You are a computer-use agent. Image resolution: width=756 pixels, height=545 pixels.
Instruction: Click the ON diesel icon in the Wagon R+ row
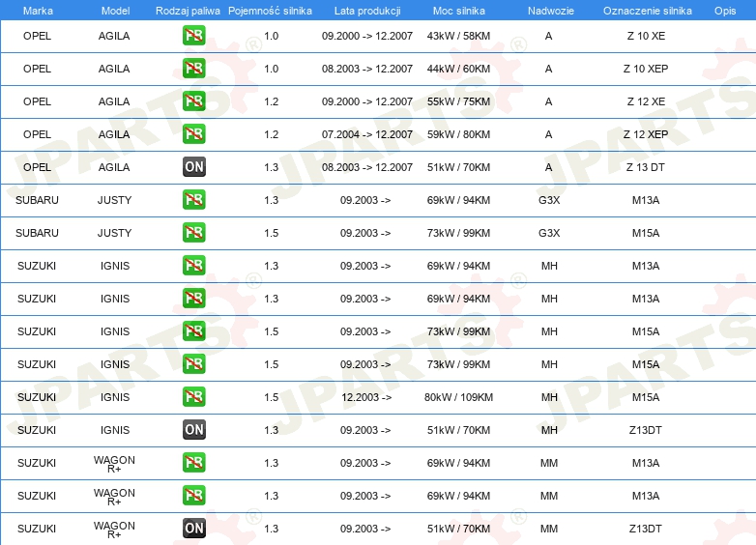(193, 529)
